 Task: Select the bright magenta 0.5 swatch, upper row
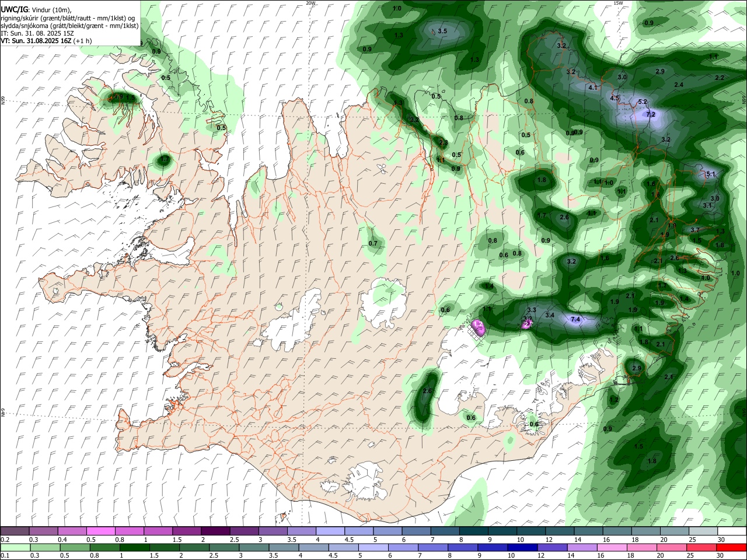tap(100, 531)
